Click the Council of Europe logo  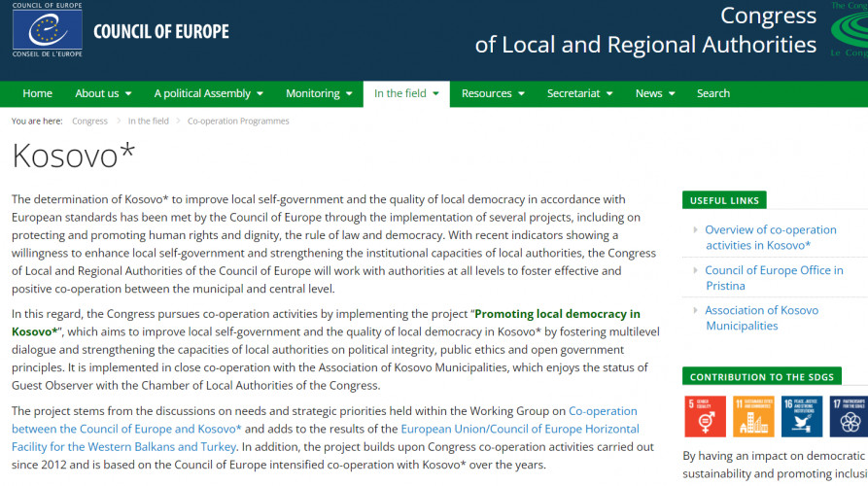coord(47,29)
